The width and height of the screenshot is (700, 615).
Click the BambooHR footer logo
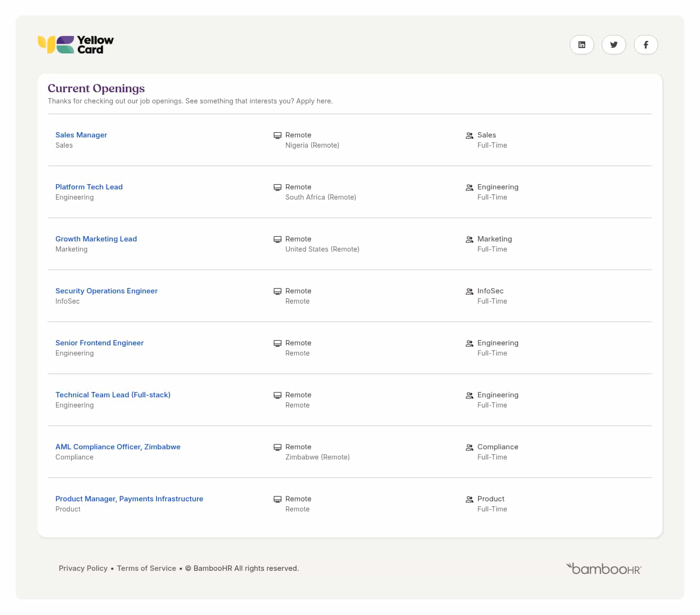click(604, 568)
